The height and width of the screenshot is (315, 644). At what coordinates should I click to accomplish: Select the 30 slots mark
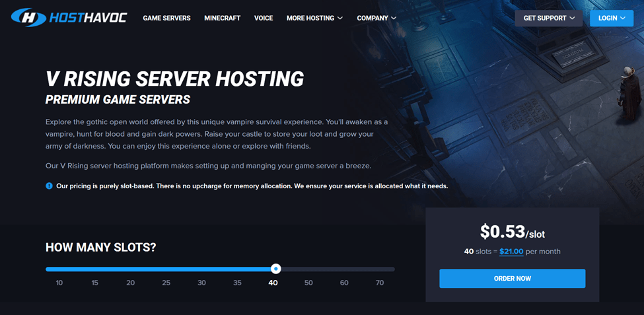(202, 283)
